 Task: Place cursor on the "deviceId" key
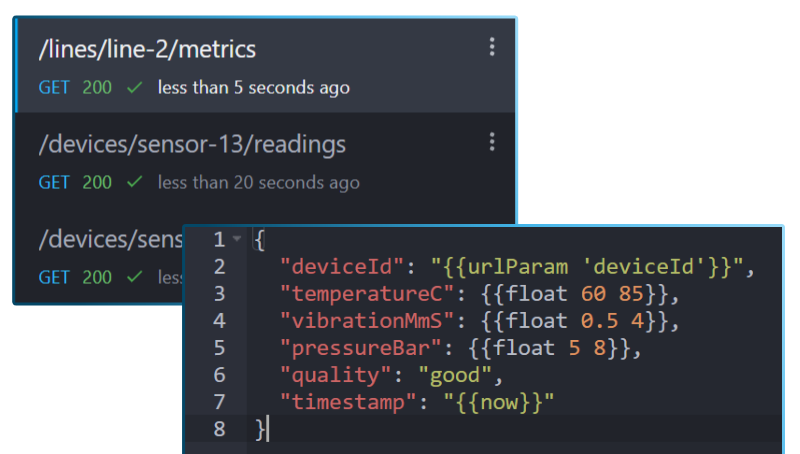tap(341, 267)
